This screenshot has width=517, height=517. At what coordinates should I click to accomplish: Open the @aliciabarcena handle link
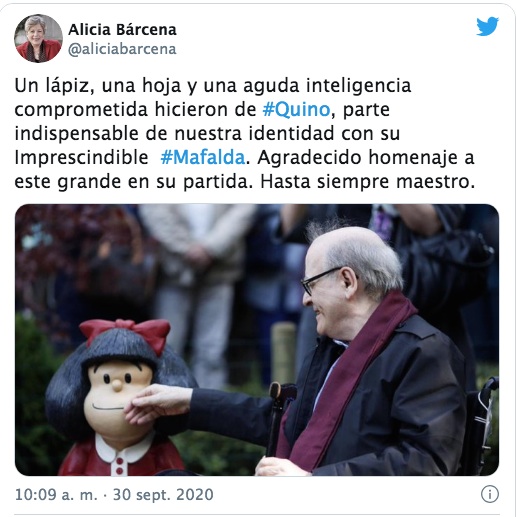point(122,49)
